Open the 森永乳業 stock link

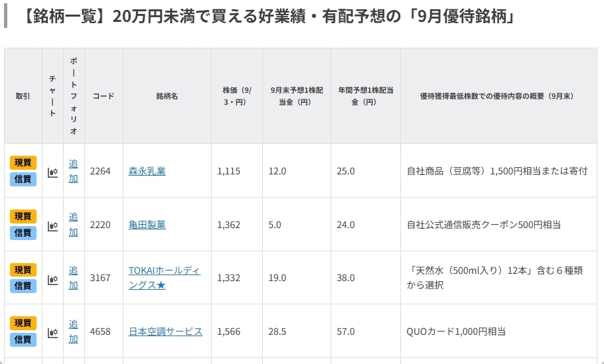tap(147, 171)
